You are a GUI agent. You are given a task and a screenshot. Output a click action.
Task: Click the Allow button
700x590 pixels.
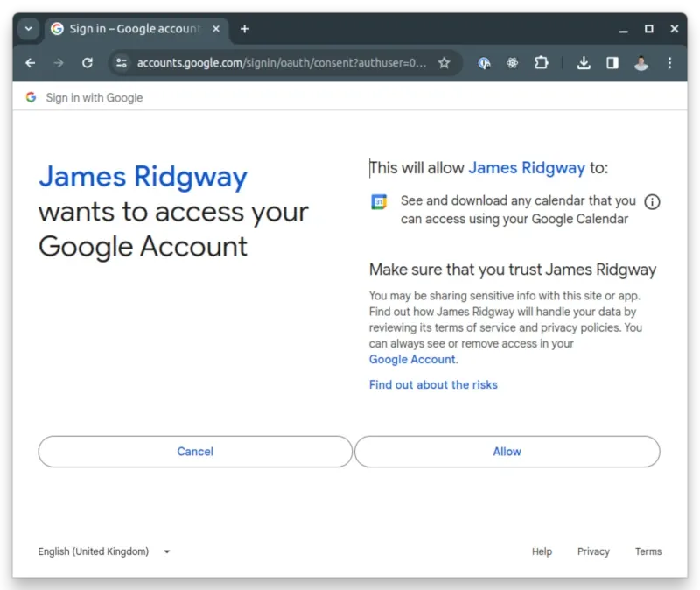click(507, 452)
